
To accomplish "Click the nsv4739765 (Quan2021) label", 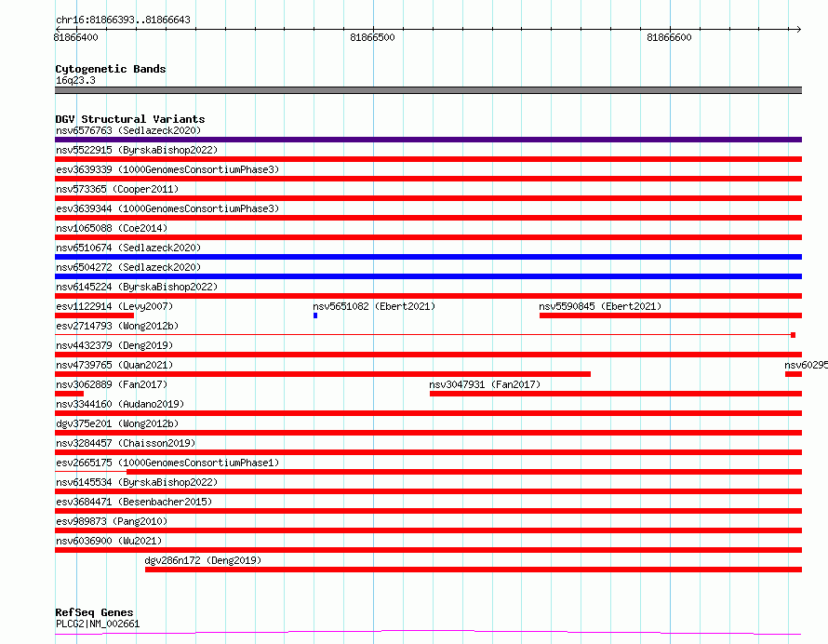I will (114, 365).
